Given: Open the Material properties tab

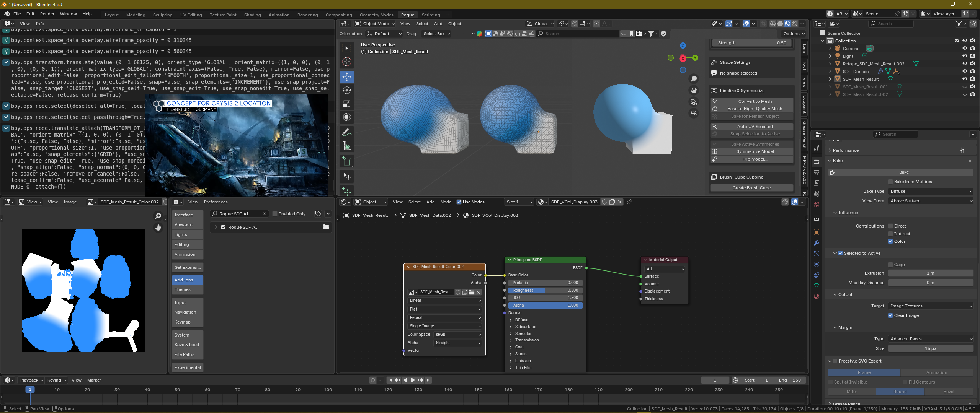Looking at the screenshot, I should coord(817,296).
